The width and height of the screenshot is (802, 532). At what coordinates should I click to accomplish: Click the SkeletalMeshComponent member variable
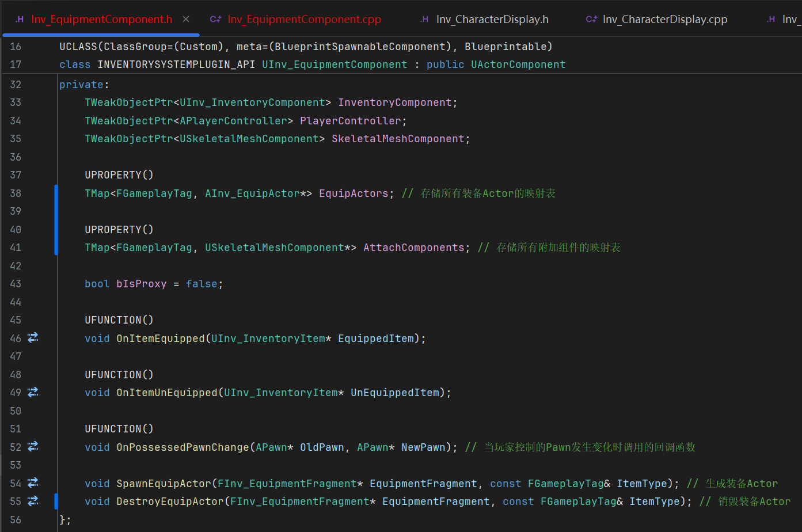[398, 139]
